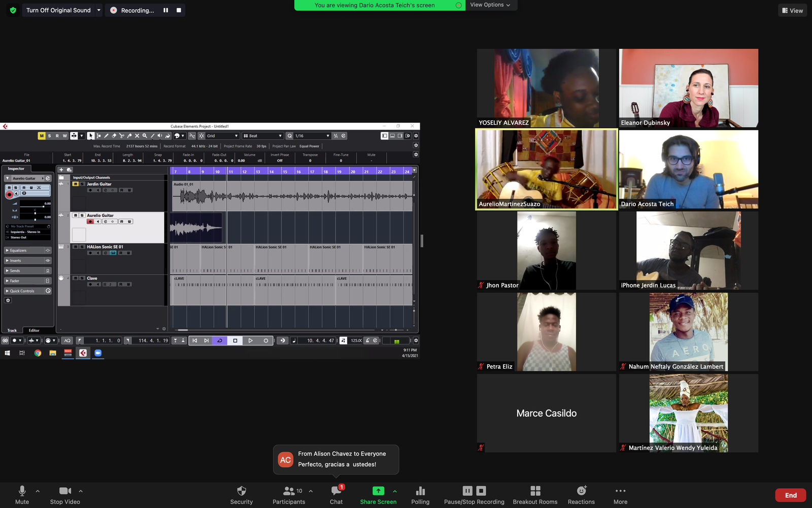
Task: Pick the Eraser tool in Cubase toolbar
Action: point(114,136)
